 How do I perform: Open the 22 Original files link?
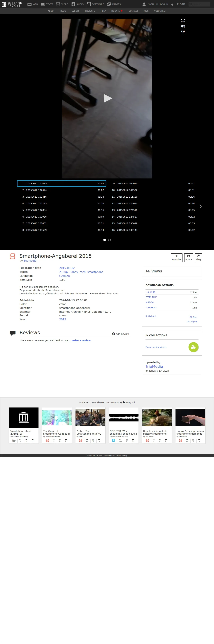[x=192, y=322]
